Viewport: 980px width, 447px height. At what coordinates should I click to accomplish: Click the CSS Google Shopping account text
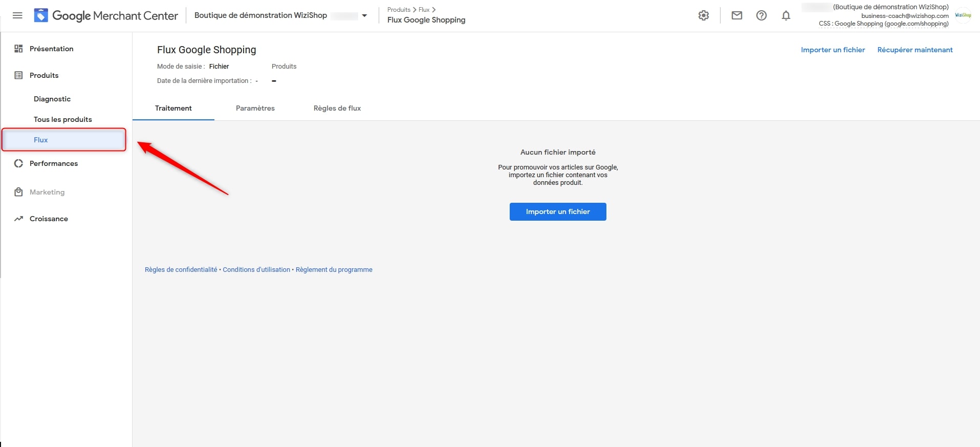(x=883, y=24)
